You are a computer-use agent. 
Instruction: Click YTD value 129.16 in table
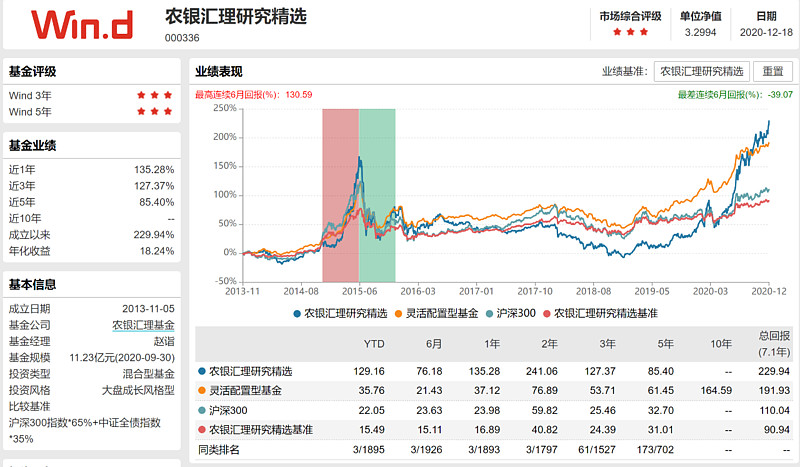tap(369, 372)
